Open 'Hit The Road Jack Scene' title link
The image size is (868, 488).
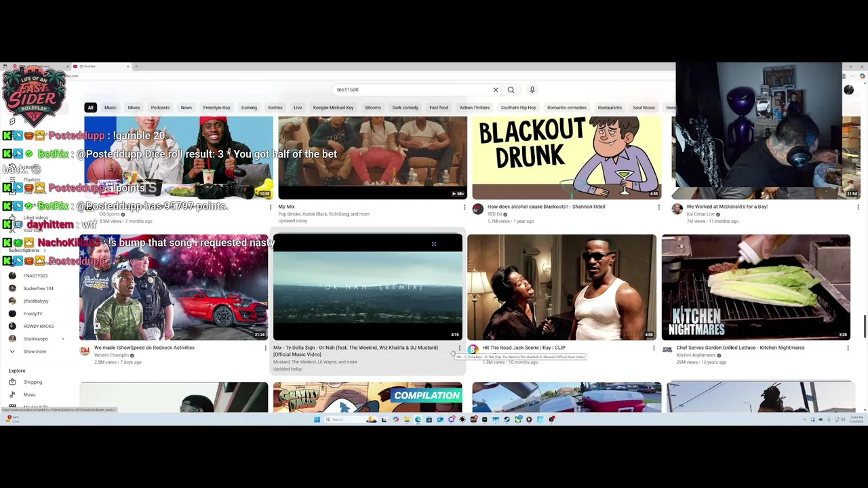point(524,348)
